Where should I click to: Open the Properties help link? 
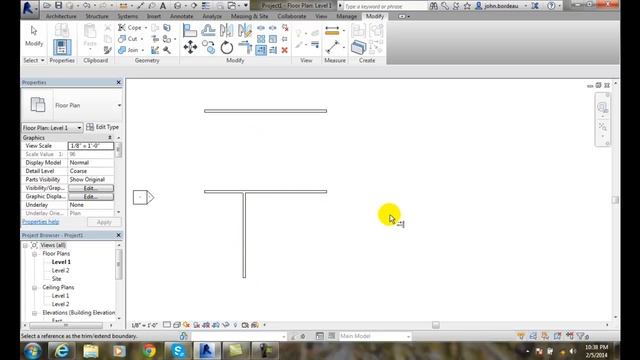coord(40,222)
